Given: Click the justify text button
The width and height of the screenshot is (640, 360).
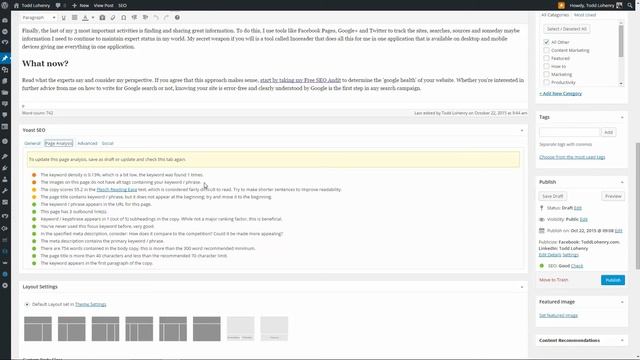Looking at the screenshot, I should click(x=74, y=18).
